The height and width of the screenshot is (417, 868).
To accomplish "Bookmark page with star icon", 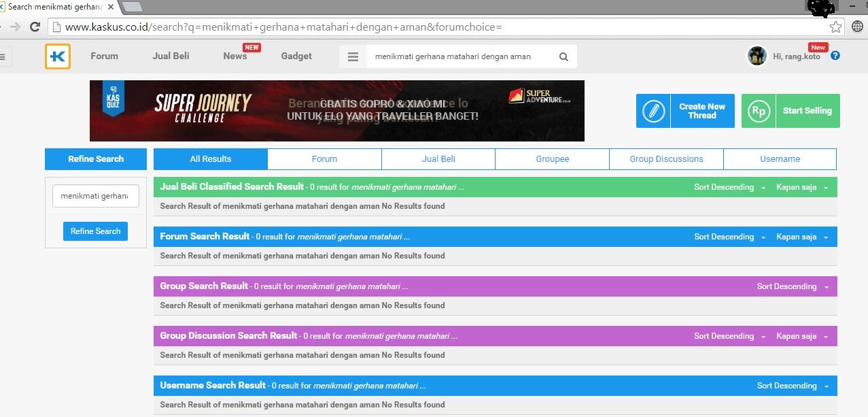I will coord(835,27).
